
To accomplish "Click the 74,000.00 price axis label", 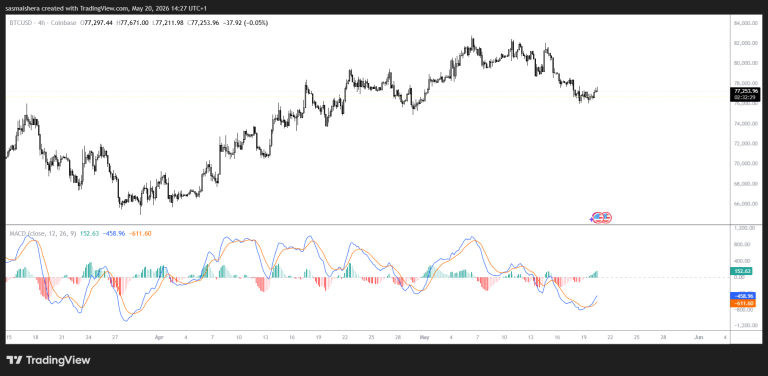I will 746,123.
